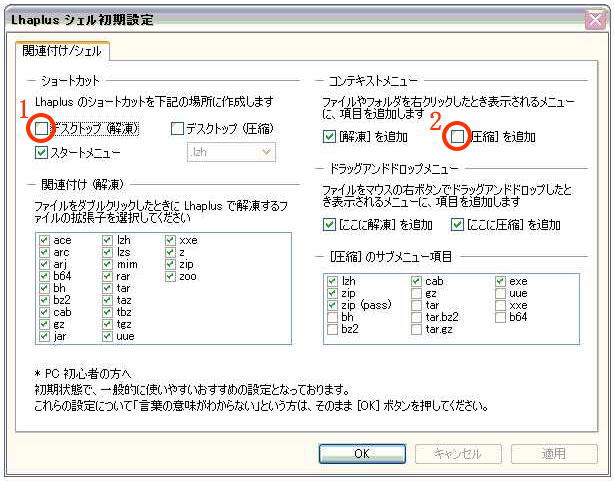Uncheck the bh association in 関連付け list

(x=44, y=288)
